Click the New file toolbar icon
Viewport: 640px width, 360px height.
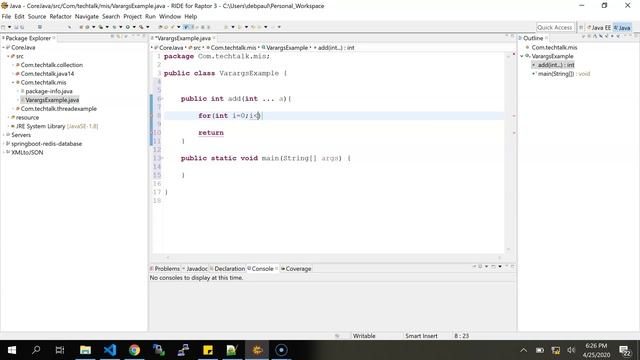coord(3,27)
